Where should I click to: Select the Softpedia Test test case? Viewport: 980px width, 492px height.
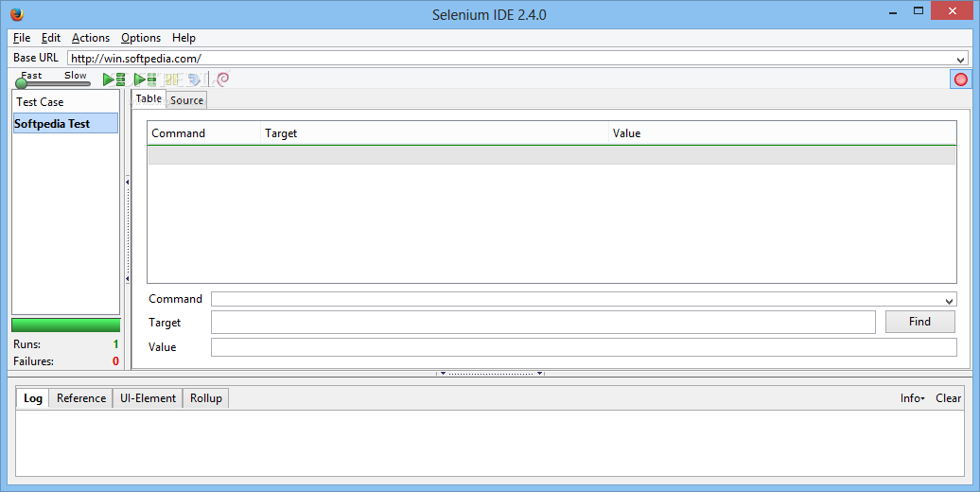pyautogui.click(x=65, y=123)
